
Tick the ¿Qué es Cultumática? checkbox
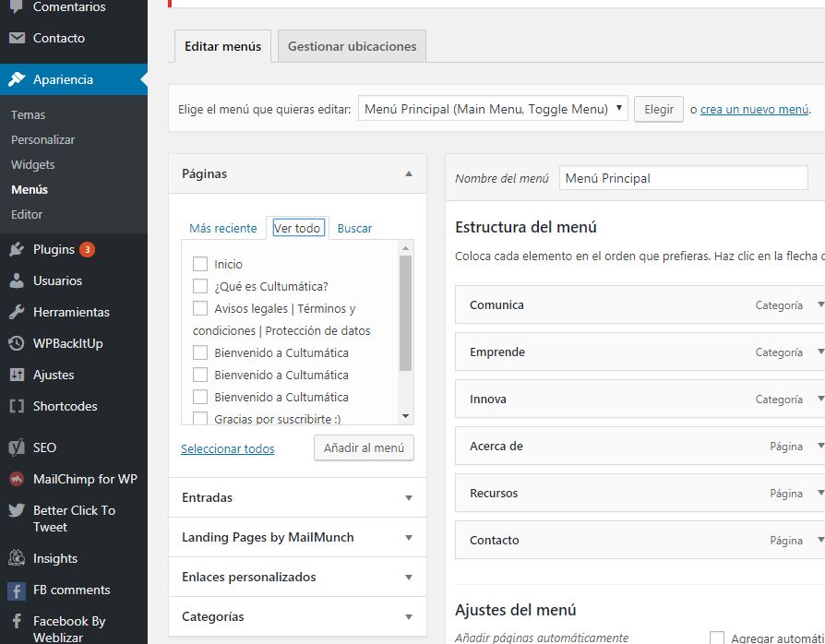point(200,286)
